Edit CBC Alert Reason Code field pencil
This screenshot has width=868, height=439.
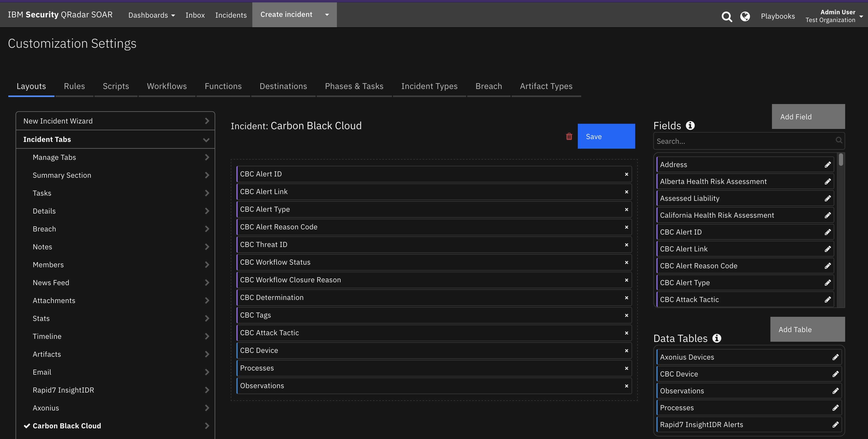[828, 266]
